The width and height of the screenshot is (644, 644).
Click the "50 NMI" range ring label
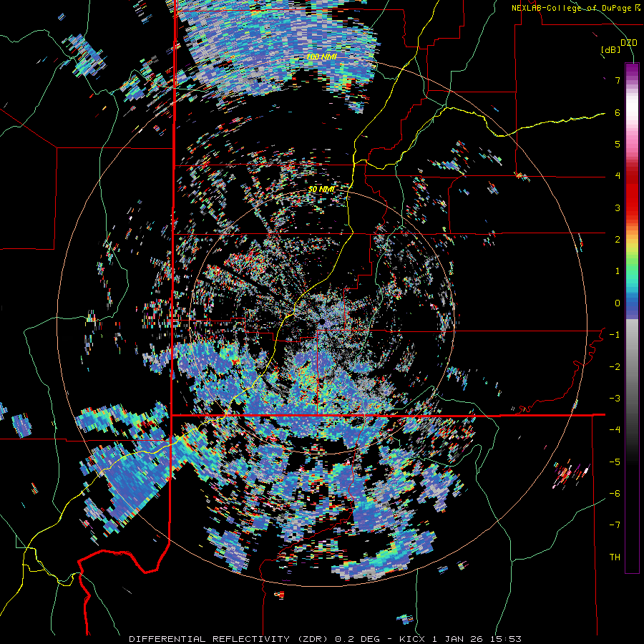321,190
